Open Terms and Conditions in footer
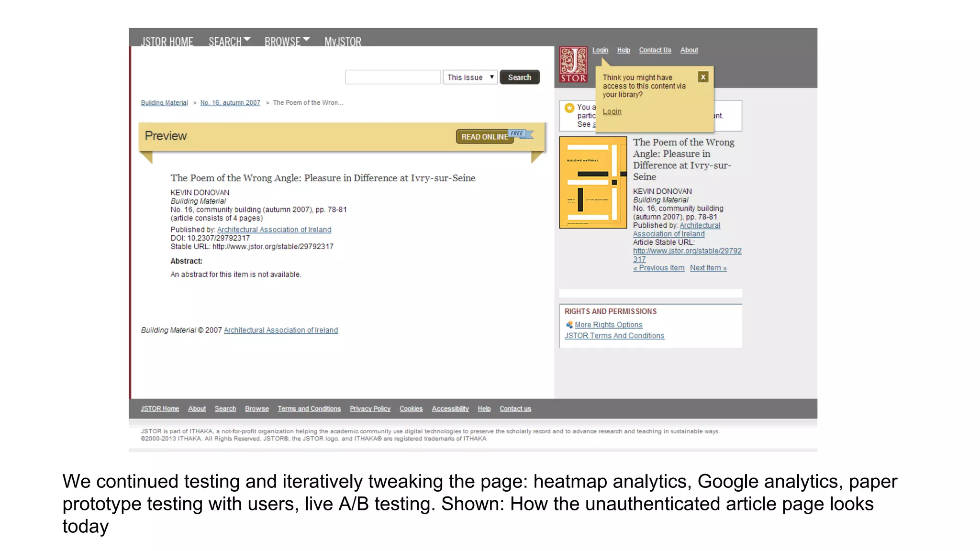The image size is (980, 551). tap(309, 409)
